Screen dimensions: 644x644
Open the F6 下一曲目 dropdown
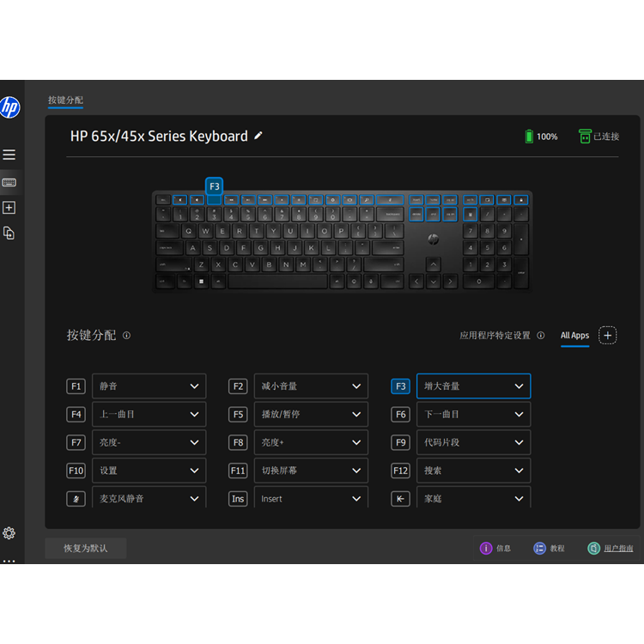click(473, 415)
